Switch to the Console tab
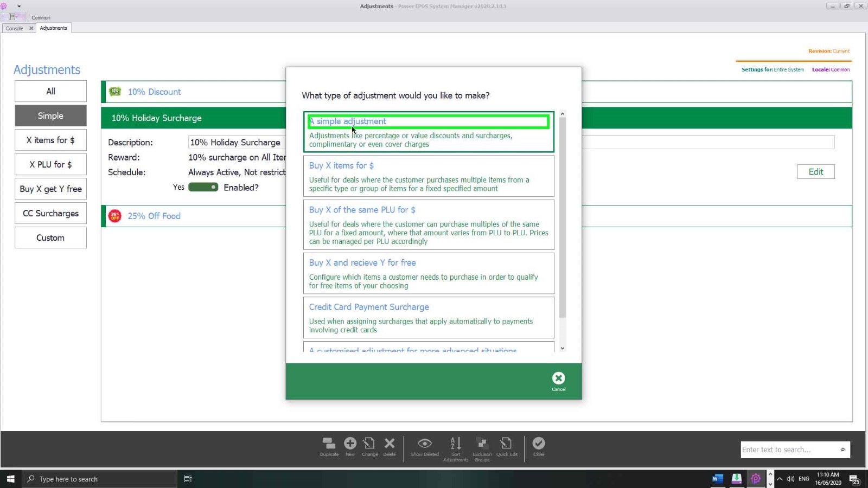868x488 pixels. pyautogui.click(x=15, y=28)
